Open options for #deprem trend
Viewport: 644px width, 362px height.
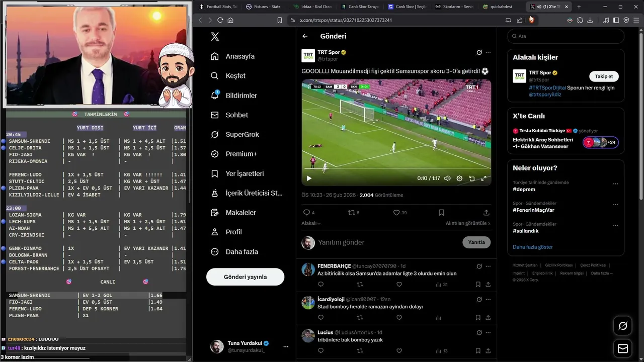point(615,184)
